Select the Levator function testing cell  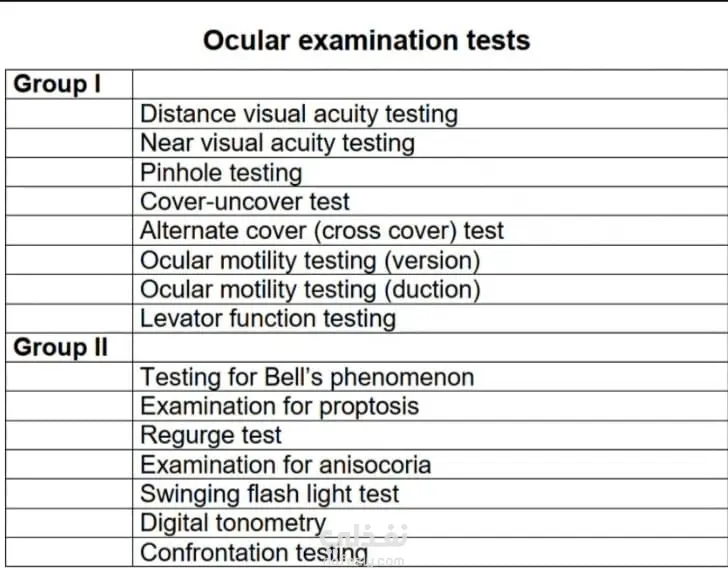pos(430,318)
